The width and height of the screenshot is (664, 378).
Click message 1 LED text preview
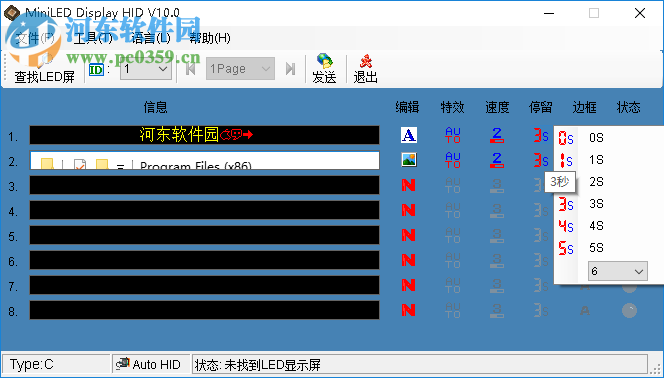205,135
